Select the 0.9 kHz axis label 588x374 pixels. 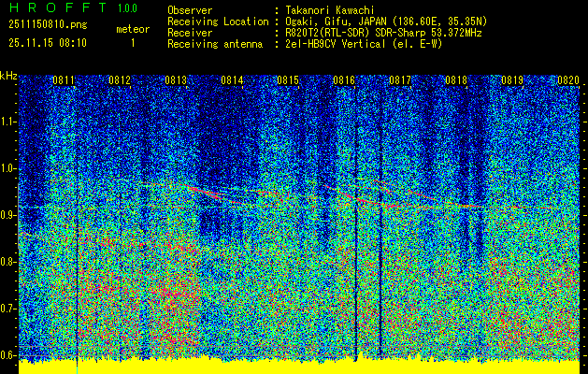point(7,215)
